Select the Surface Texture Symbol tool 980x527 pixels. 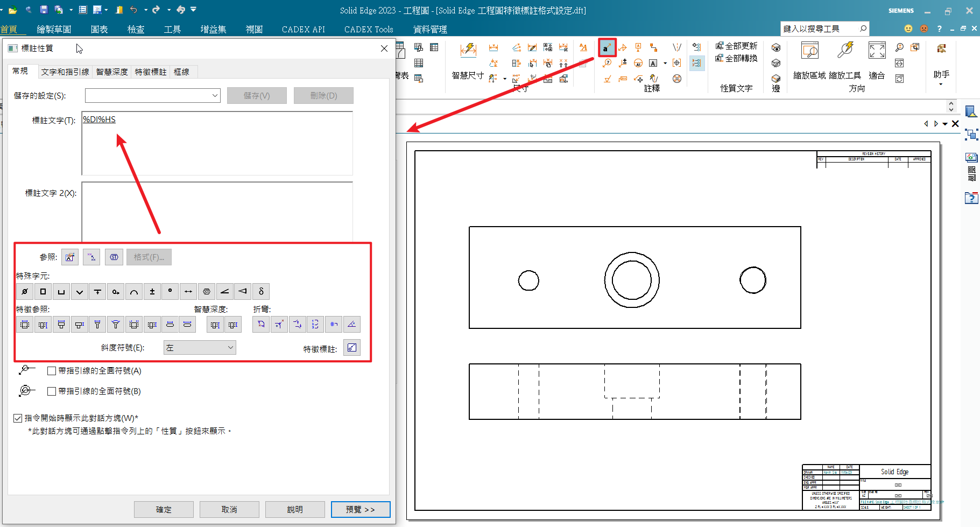coord(607,79)
